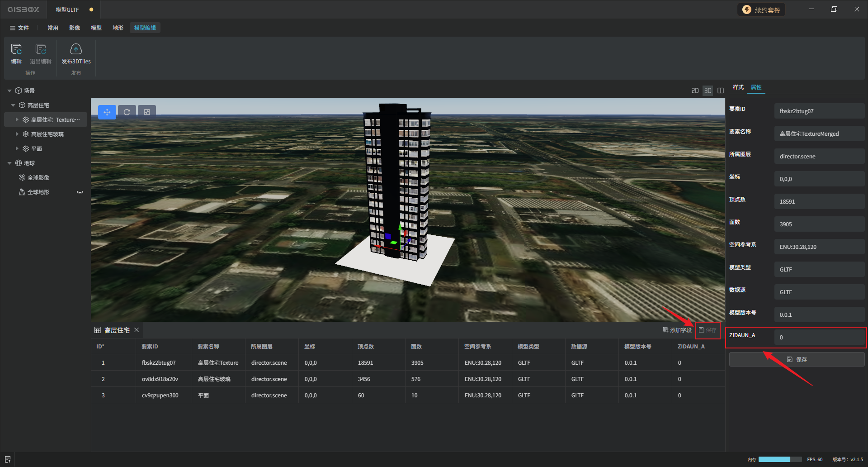Image resolution: width=868 pixels, height=467 pixels.
Task: Open the split-screen view icon
Action: click(721, 91)
